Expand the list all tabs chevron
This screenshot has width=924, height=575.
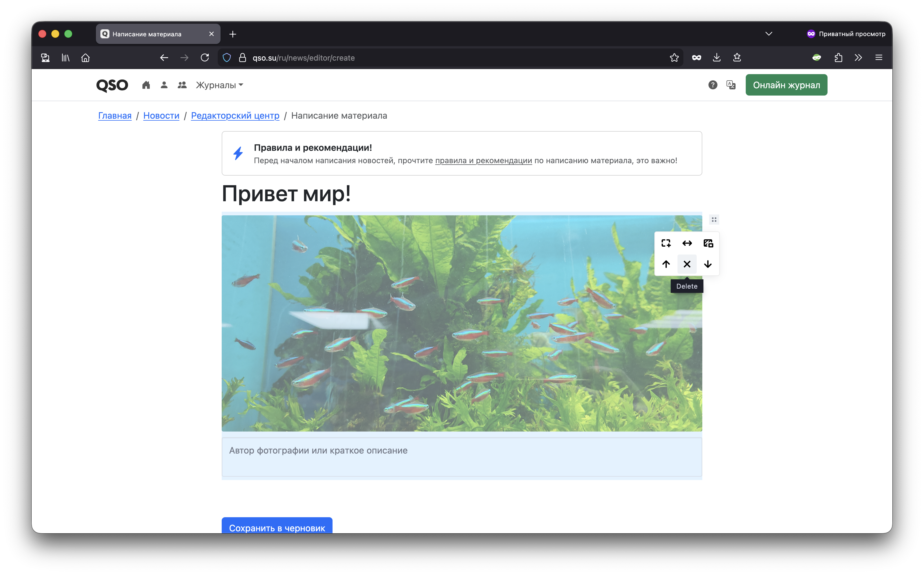click(768, 34)
